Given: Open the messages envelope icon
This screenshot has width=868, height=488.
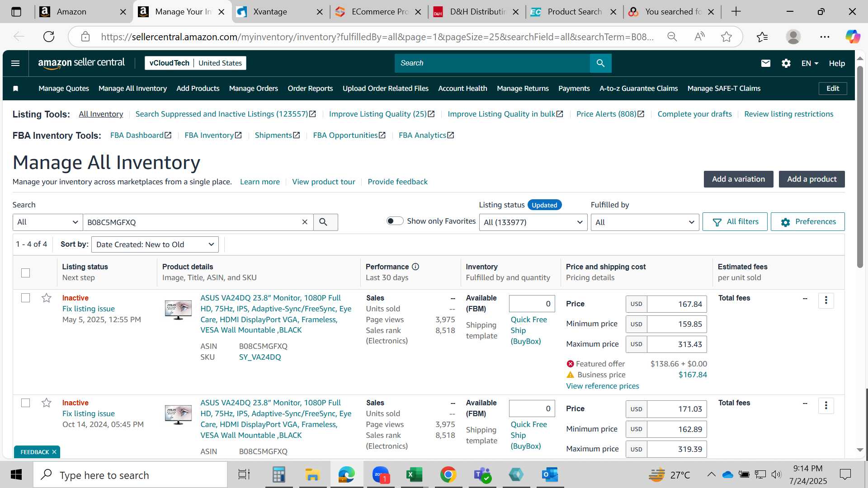Looking at the screenshot, I should click(765, 63).
